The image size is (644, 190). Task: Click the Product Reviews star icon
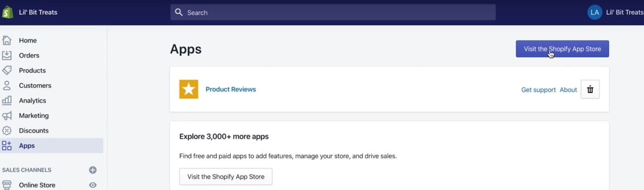click(188, 89)
